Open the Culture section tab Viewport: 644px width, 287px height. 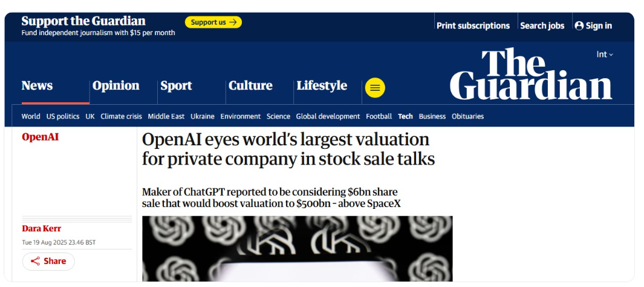[x=250, y=86]
